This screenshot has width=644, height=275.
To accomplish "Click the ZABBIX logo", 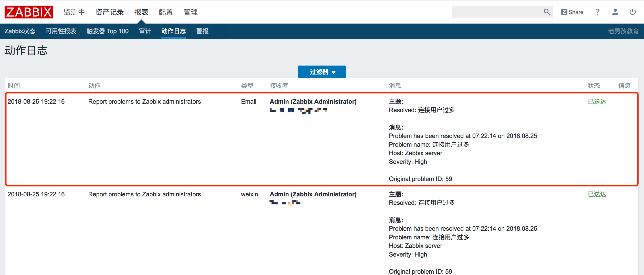I will [29, 12].
